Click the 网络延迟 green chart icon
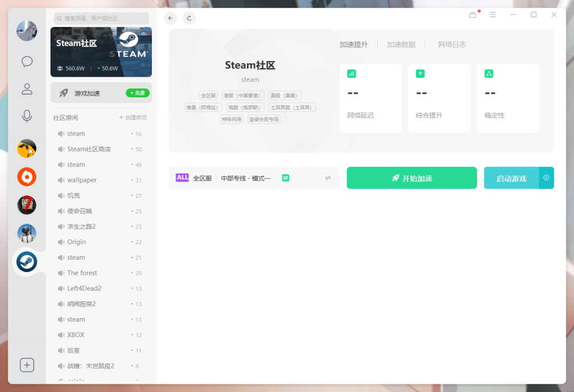574x392 pixels. 351,73
